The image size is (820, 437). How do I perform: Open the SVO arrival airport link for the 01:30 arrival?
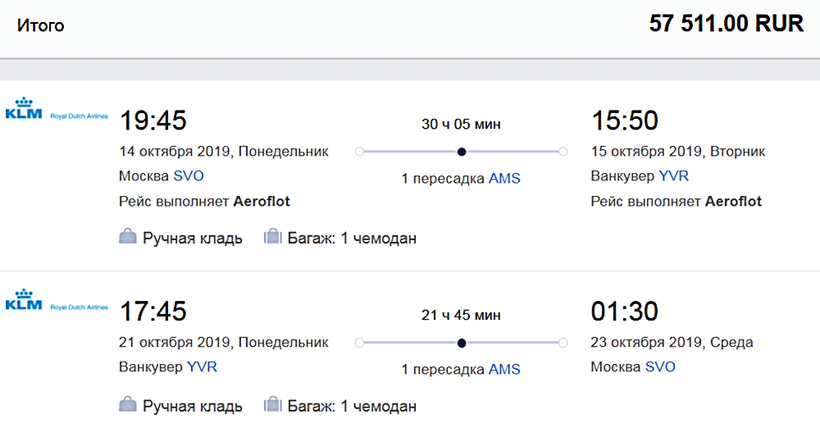[x=660, y=367]
